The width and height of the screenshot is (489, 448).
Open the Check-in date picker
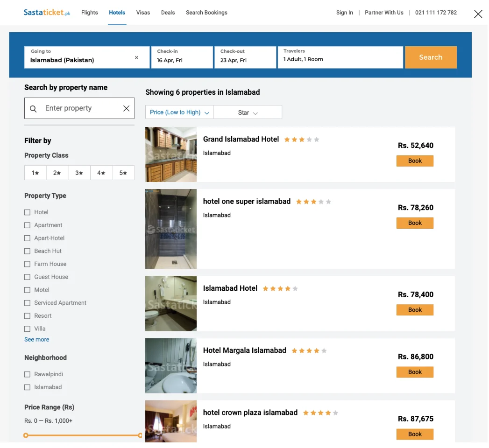click(x=182, y=57)
